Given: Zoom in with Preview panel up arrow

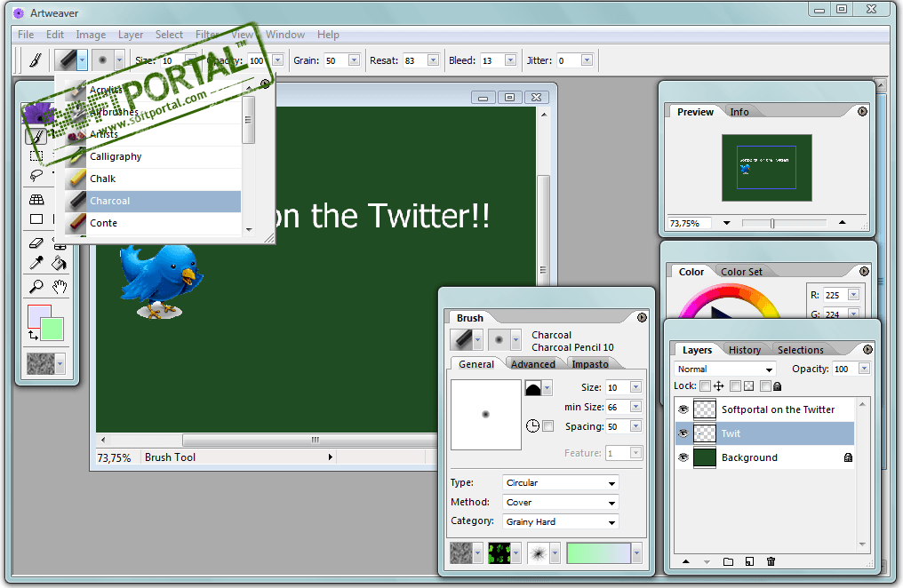Looking at the screenshot, I should (842, 222).
